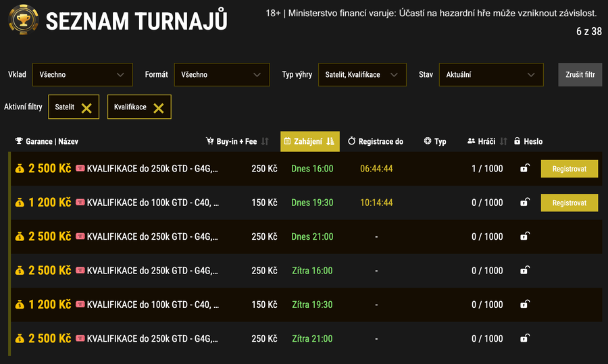This screenshot has height=364, width=608.
Task: Click ticket icon in Dnes 21:00 row
Action: tap(80, 236)
